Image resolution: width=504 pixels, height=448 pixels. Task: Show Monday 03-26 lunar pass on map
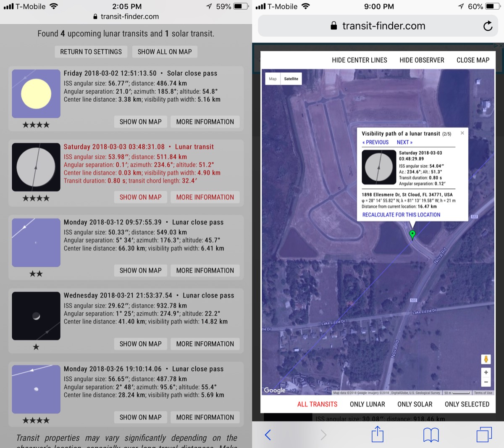point(140,417)
